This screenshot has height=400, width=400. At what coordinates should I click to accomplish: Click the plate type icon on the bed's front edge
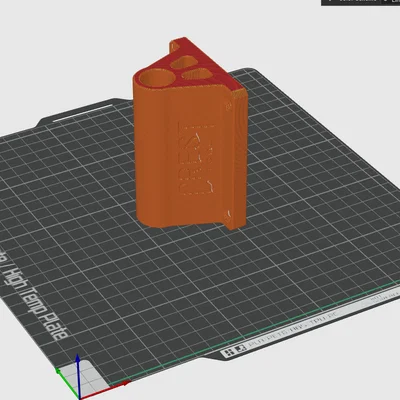(234, 350)
